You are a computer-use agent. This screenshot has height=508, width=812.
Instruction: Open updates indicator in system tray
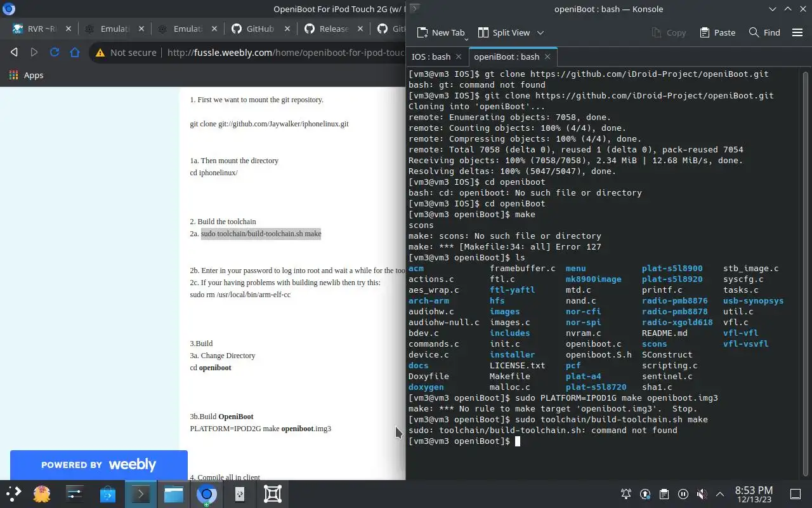645,494
